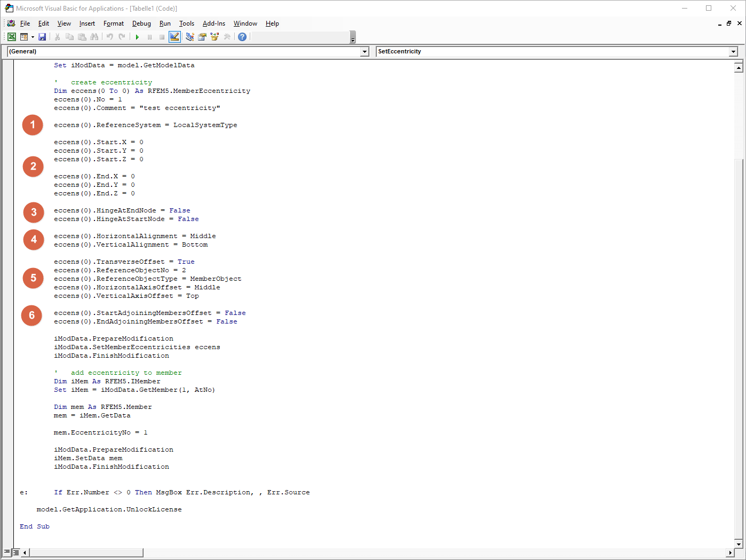This screenshot has height=560, width=746.
Task: Click 'Dim mem As RFEM5.Member' line
Action: pyautogui.click(x=102, y=407)
